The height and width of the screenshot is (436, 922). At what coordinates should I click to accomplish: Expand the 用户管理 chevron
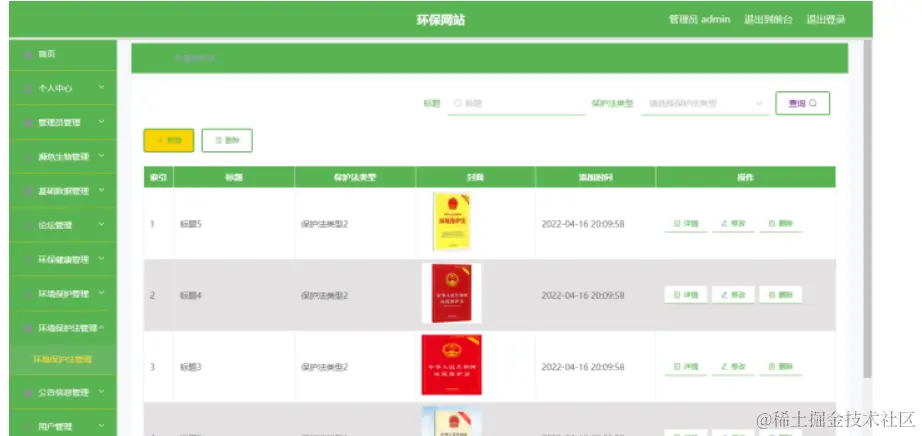pyautogui.click(x=101, y=426)
